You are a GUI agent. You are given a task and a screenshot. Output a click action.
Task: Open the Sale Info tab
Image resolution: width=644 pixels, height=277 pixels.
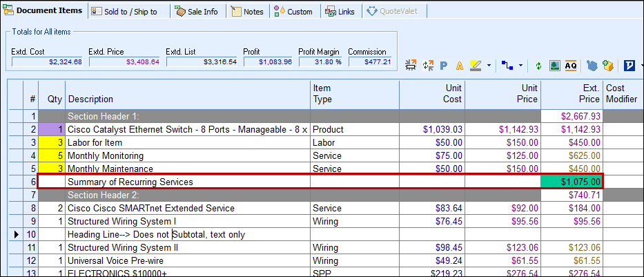(197, 11)
